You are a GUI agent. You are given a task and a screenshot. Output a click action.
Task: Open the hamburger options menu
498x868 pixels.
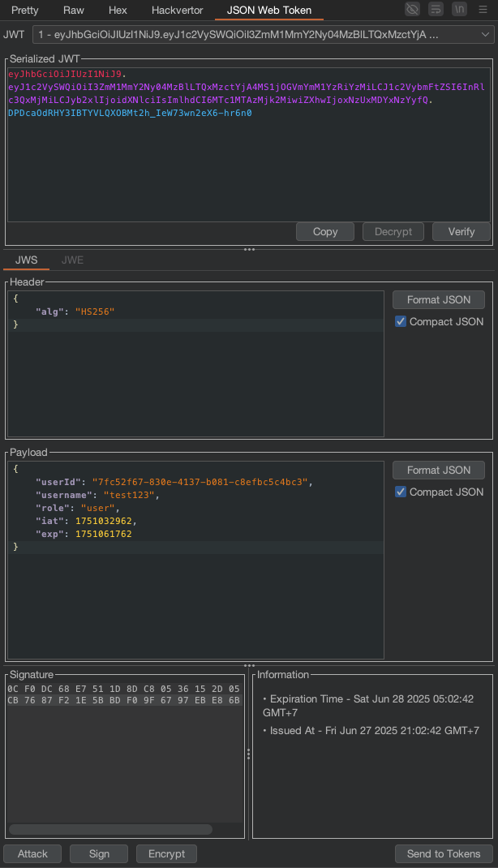pos(483,10)
